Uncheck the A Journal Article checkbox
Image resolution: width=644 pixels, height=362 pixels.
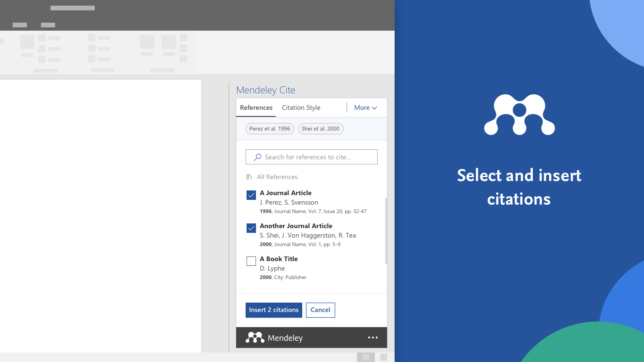[251, 195]
